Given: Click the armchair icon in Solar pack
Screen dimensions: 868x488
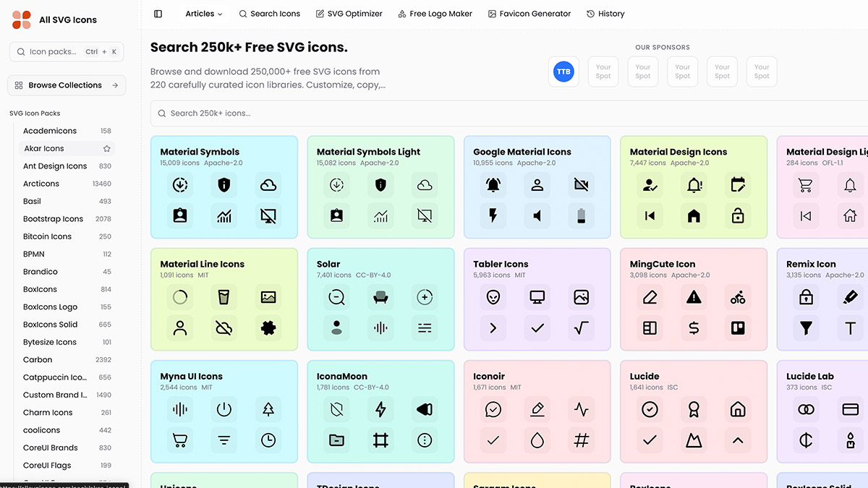Looking at the screenshot, I should [x=380, y=297].
